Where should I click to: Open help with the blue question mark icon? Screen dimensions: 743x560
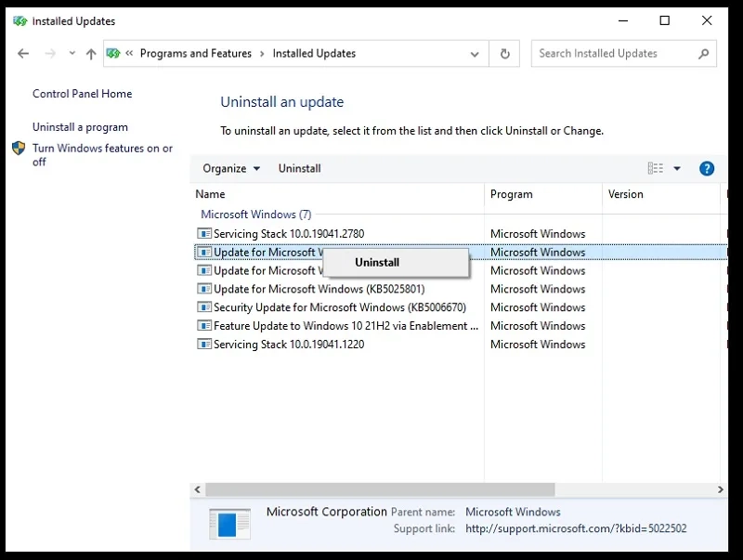pos(707,169)
